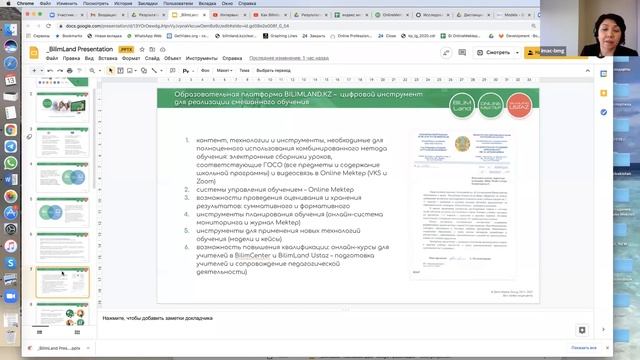This screenshot has width=640, height=360.
Task: Click the activity dashboard trend icon
Action: point(446,52)
